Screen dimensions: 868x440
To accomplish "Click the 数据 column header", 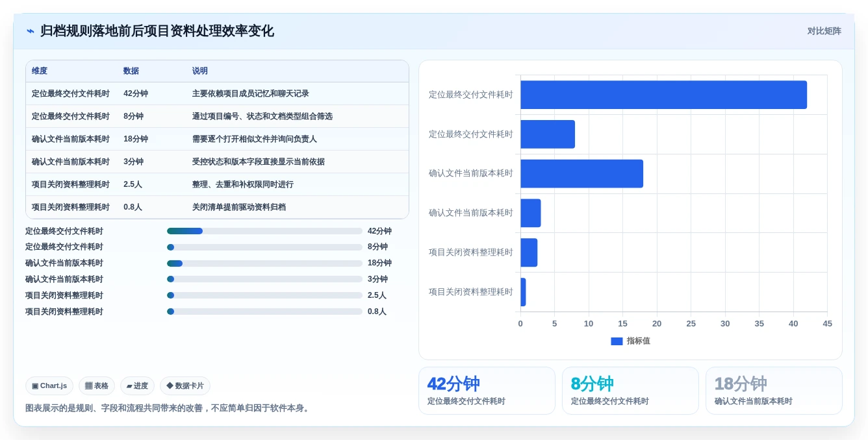I will 131,71.
